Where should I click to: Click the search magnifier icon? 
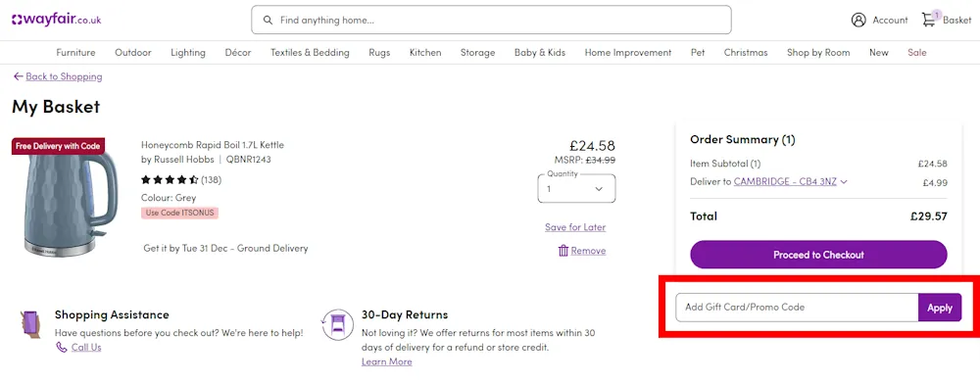click(x=269, y=20)
